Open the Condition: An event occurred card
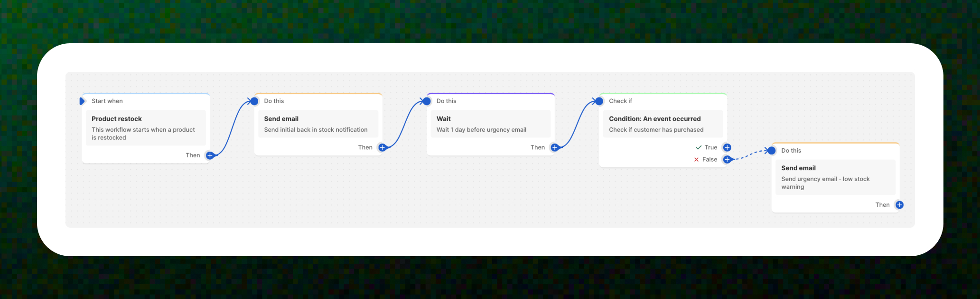 click(x=663, y=124)
